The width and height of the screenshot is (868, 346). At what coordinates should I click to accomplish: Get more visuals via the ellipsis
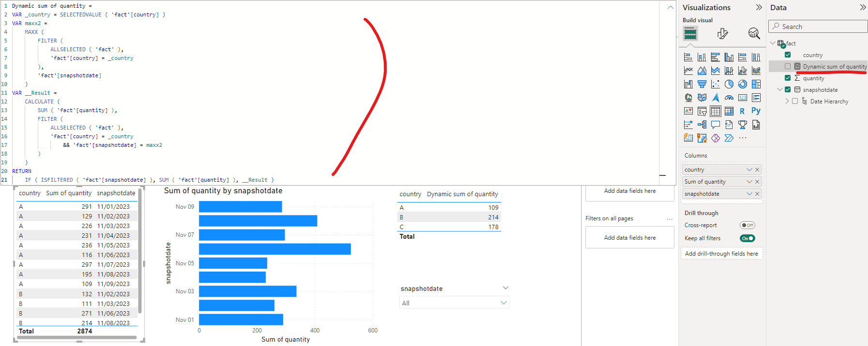coord(742,138)
